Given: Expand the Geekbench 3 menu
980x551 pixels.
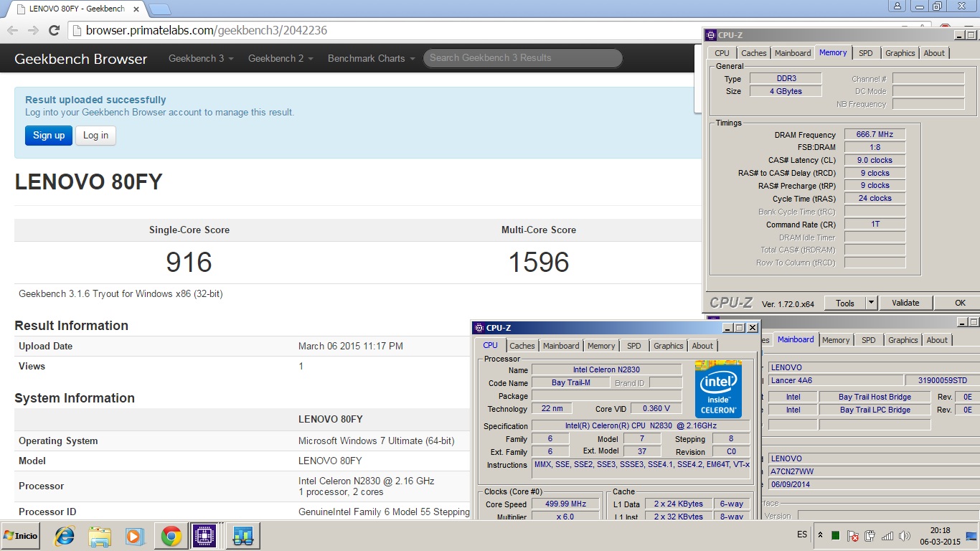Looking at the screenshot, I should (x=201, y=58).
